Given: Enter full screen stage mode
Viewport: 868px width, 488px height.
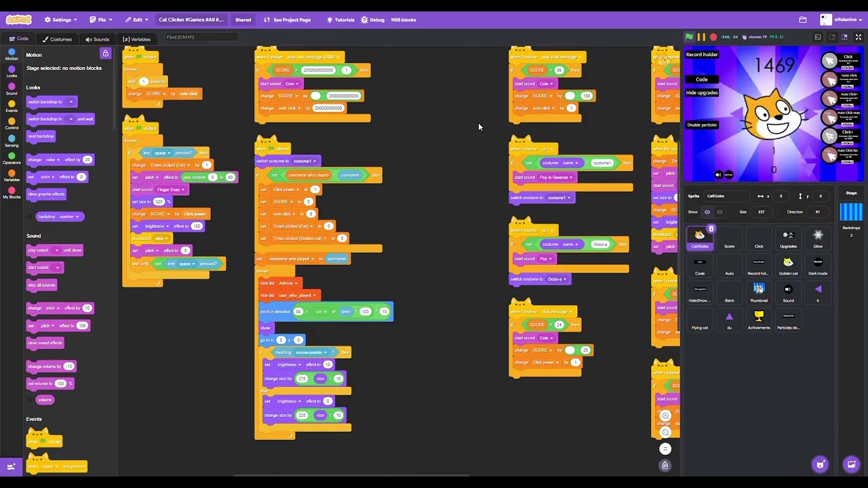Looking at the screenshot, I should click(x=859, y=37).
